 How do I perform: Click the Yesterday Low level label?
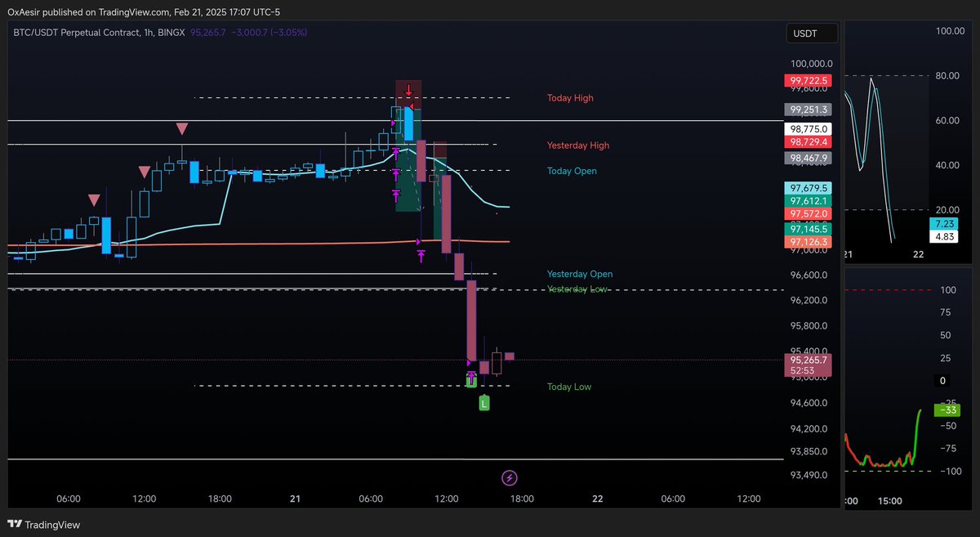pos(577,289)
